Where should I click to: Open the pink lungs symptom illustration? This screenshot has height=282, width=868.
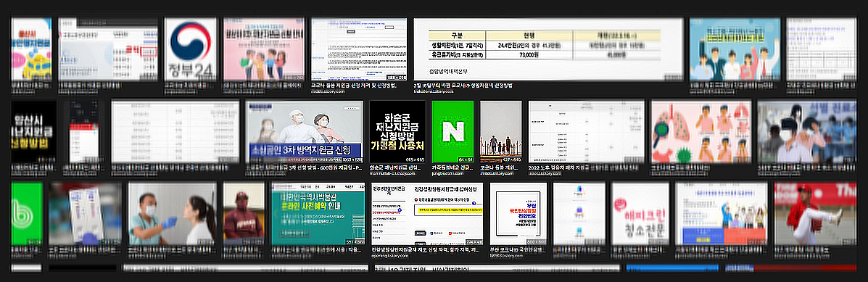pyautogui.click(x=700, y=132)
